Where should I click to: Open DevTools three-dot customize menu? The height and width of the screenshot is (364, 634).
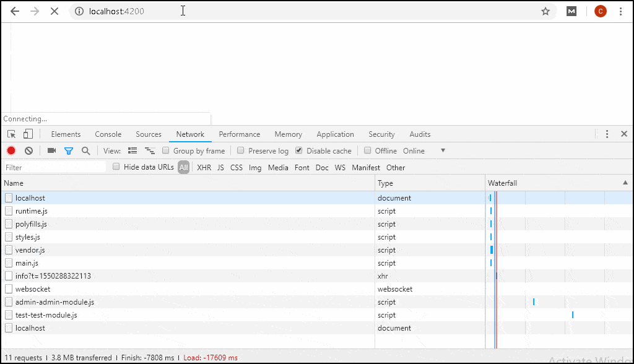click(607, 134)
